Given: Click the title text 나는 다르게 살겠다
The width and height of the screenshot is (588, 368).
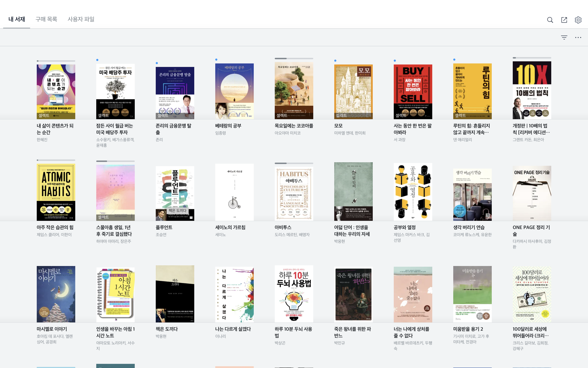Looking at the screenshot, I should click(x=233, y=329).
